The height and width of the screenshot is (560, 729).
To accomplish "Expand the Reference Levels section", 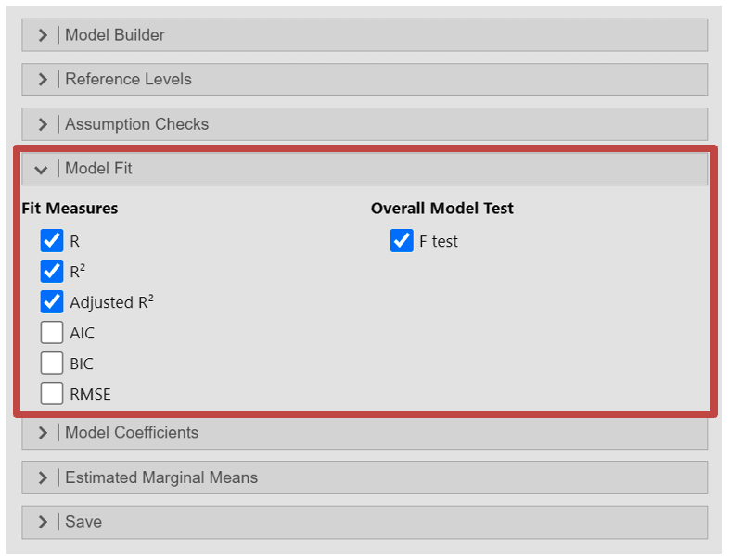I will (x=128, y=80).
